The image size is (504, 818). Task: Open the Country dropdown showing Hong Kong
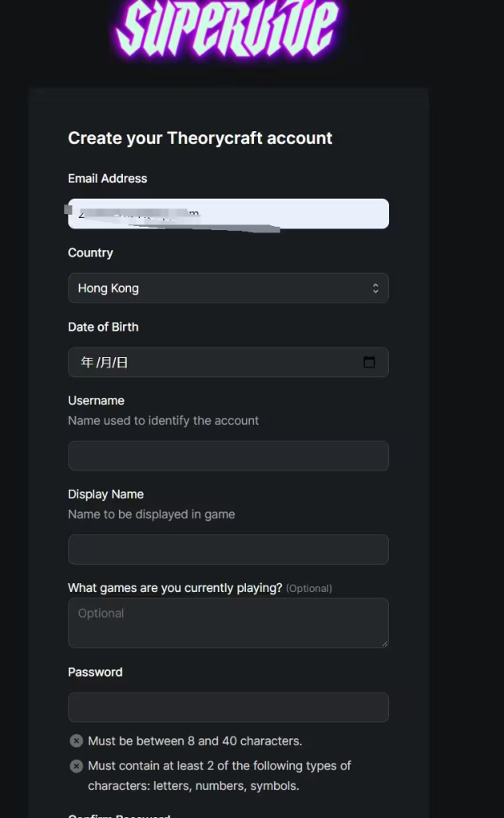pos(228,288)
